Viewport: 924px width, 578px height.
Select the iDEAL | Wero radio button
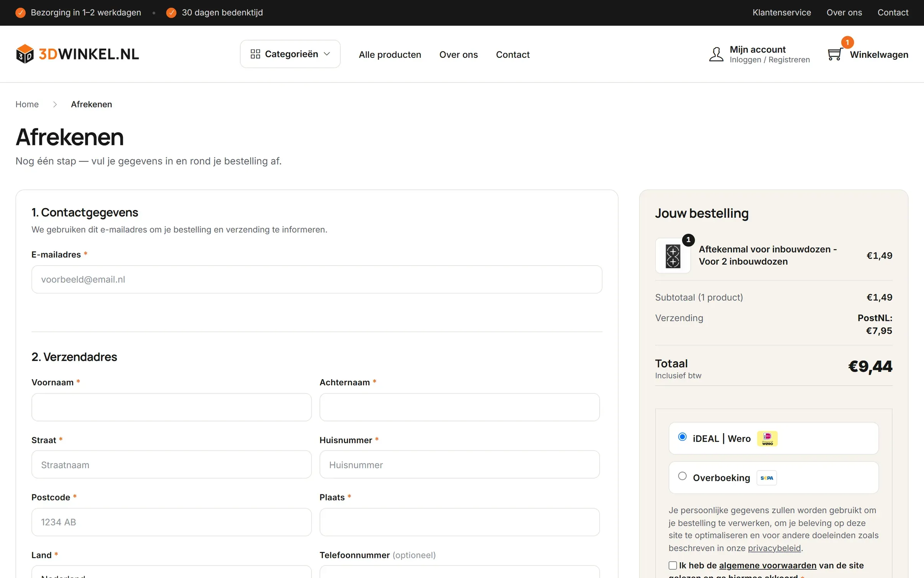[x=682, y=437]
